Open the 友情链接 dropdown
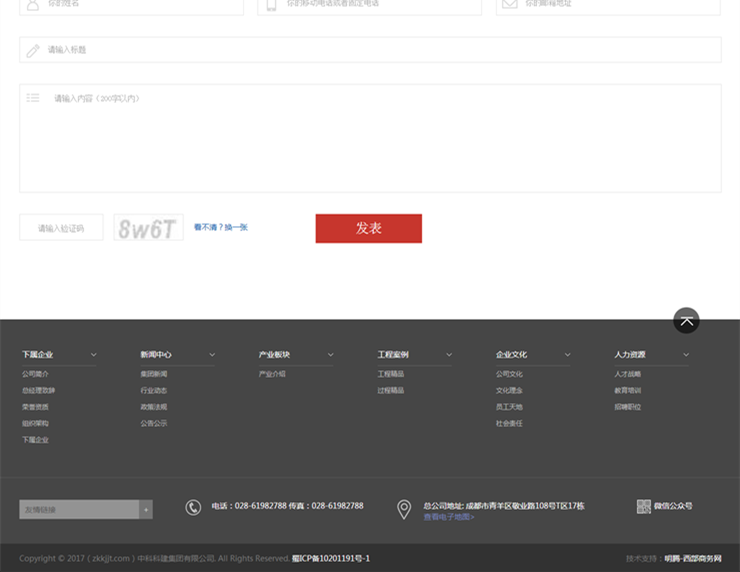The width and height of the screenshot is (740, 572). pos(146,510)
